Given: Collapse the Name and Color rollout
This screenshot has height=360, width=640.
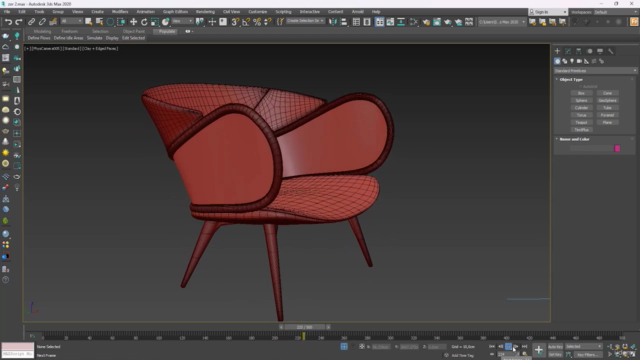Looking at the screenshot, I should coord(574,139).
